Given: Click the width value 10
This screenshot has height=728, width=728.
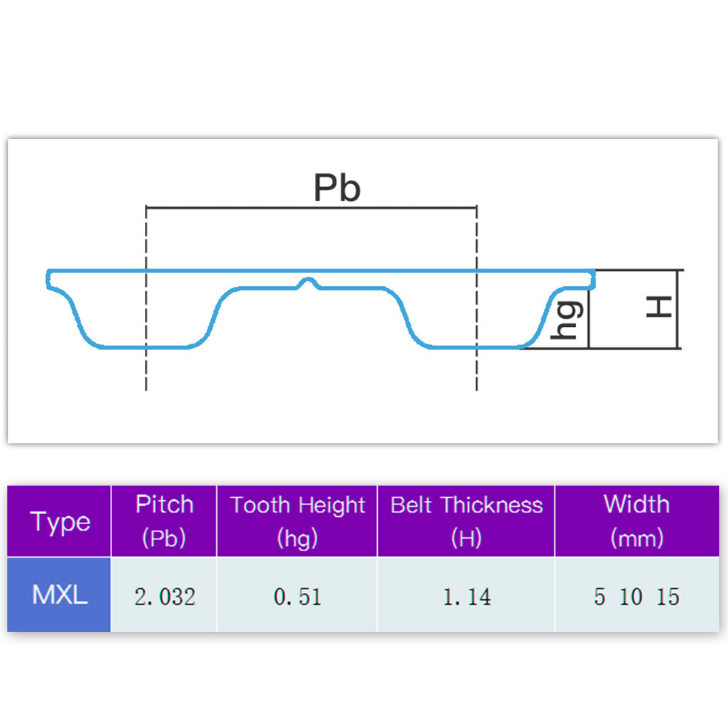Looking at the screenshot, I should pyautogui.click(x=630, y=597).
